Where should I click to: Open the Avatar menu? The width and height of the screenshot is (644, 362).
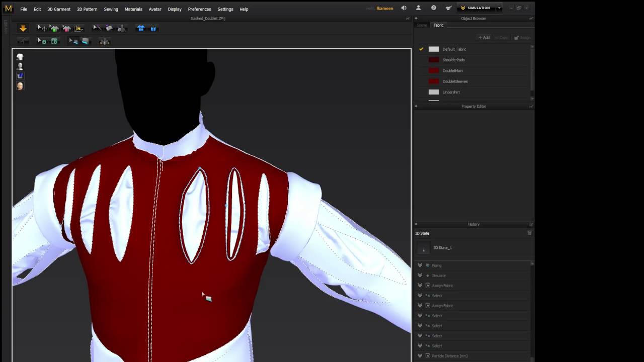tap(155, 9)
